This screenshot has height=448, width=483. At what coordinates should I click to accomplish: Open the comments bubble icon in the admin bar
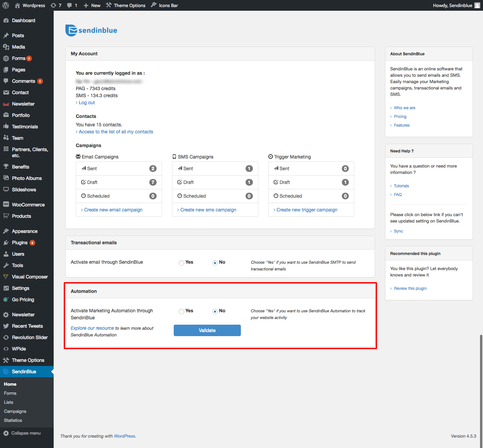point(69,5)
